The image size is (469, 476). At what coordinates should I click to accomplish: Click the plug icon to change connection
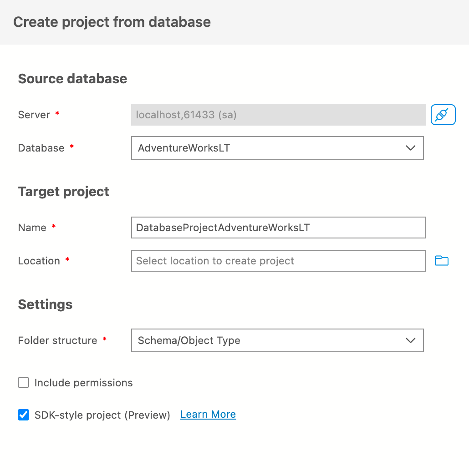point(443,115)
